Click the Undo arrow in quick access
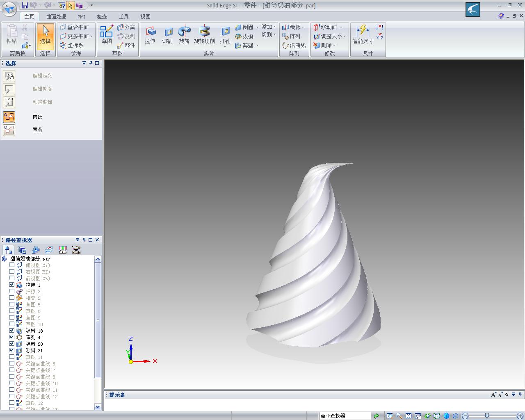 [x=34, y=5]
